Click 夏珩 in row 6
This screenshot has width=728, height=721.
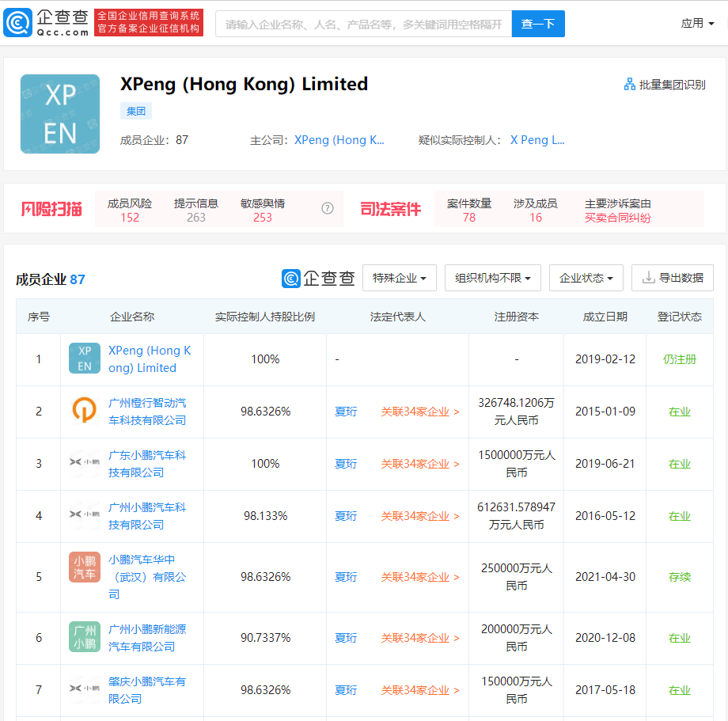coord(346,637)
